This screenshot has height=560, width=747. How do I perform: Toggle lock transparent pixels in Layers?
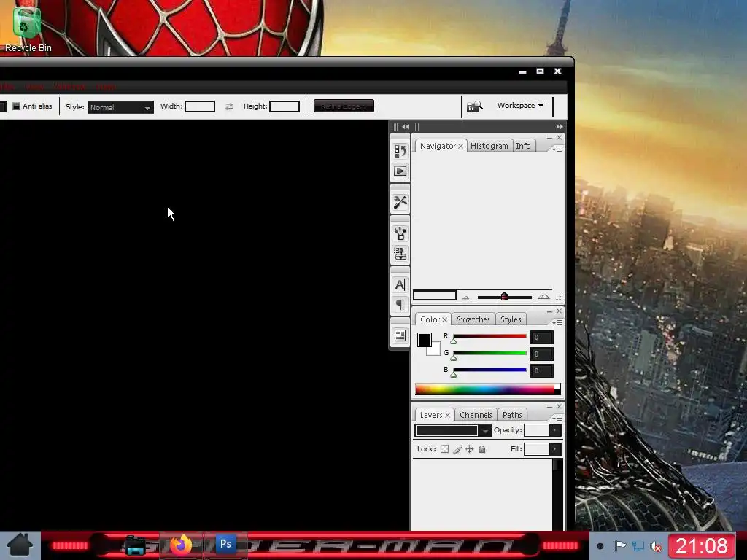[x=444, y=449]
